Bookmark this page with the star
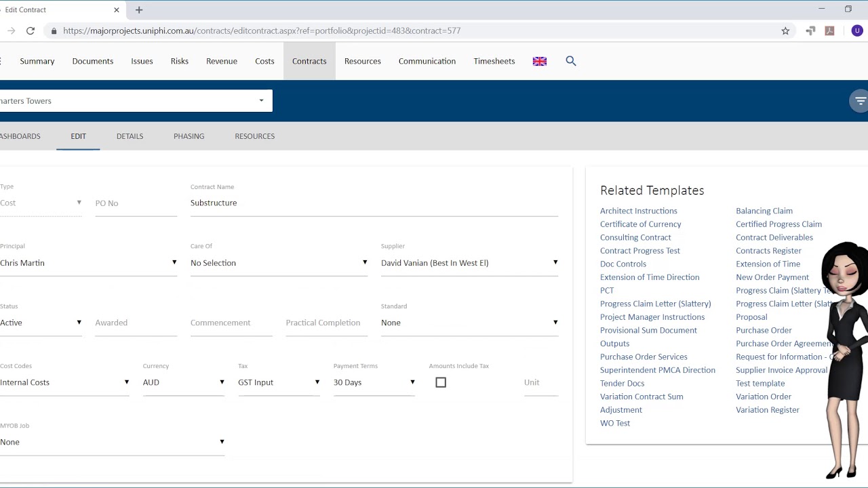 point(785,30)
